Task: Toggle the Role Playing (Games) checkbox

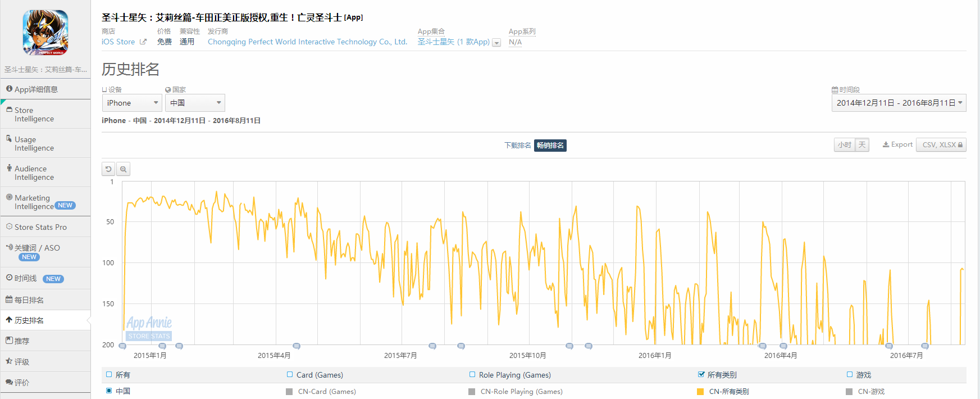Action: [472, 374]
